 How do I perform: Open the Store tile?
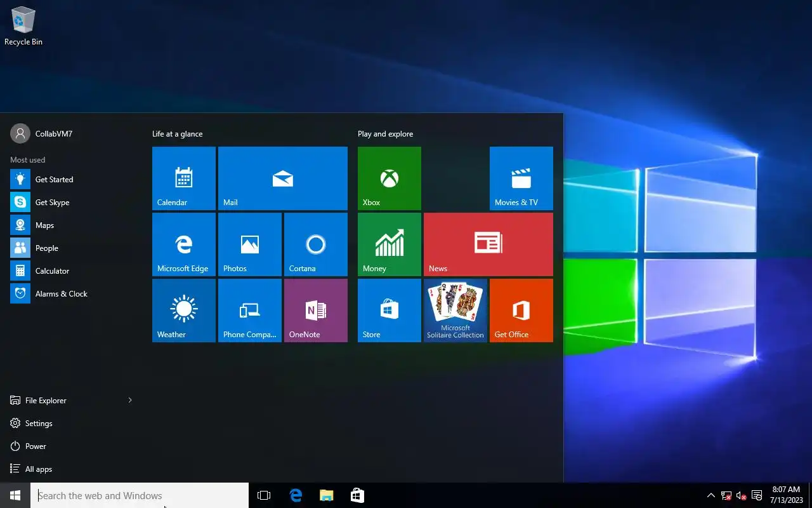390,311
